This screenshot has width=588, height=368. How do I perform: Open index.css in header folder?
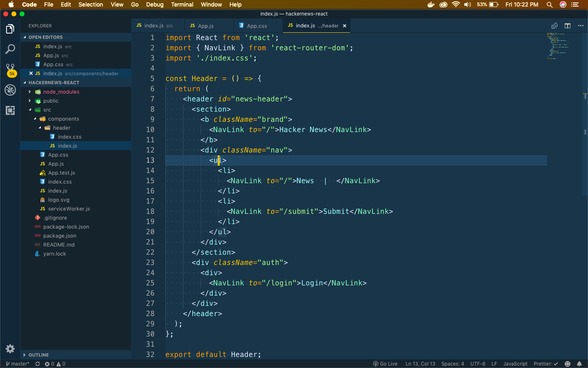point(76,137)
